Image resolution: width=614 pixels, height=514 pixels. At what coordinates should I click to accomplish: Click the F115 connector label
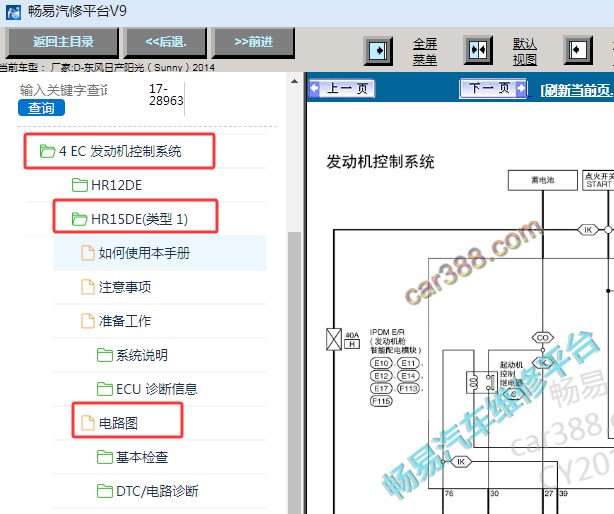381,401
